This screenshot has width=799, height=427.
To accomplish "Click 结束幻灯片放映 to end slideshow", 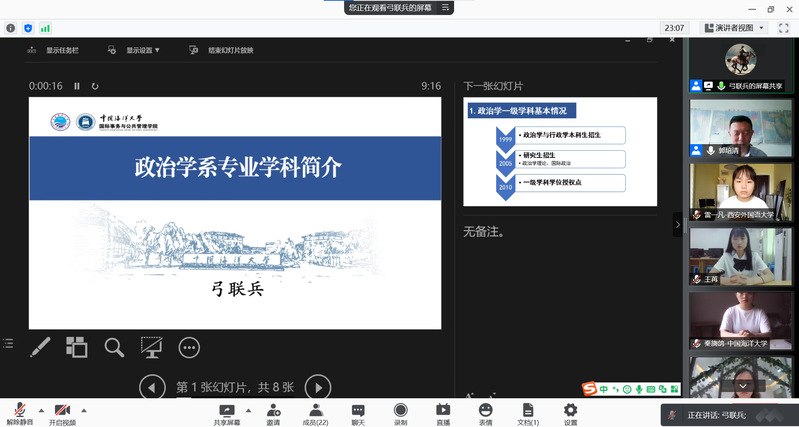I will [x=223, y=50].
